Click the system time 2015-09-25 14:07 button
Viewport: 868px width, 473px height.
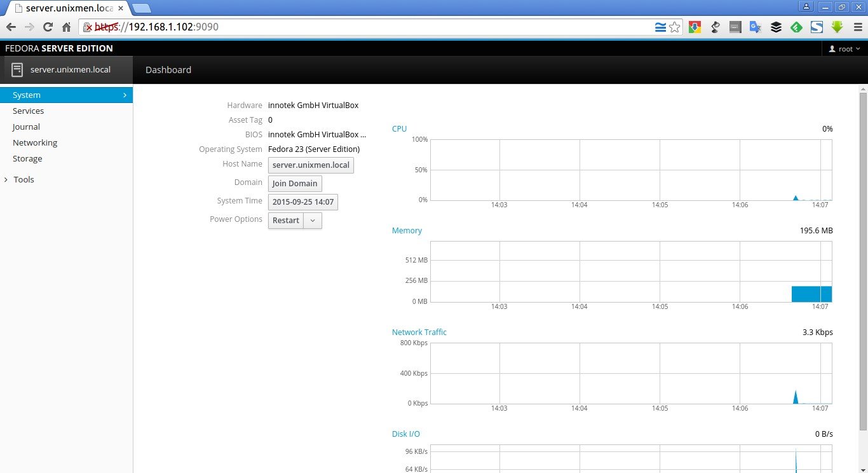coord(303,202)
